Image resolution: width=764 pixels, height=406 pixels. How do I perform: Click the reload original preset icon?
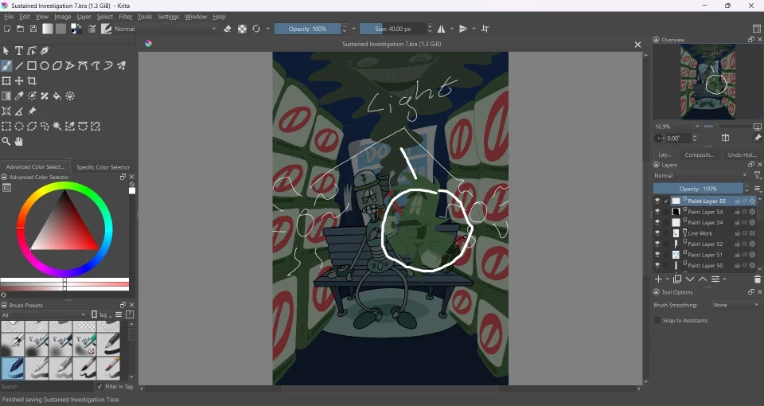[256, 29]
